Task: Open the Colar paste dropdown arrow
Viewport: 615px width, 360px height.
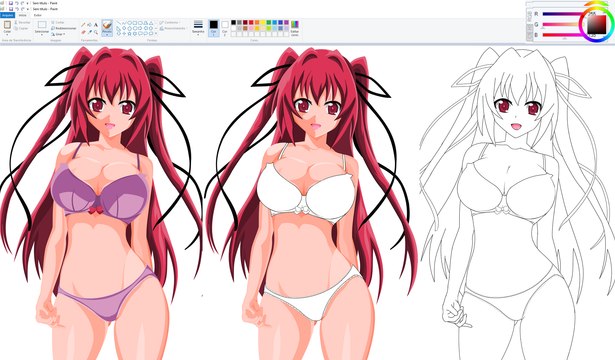Action: pos(7,35)
